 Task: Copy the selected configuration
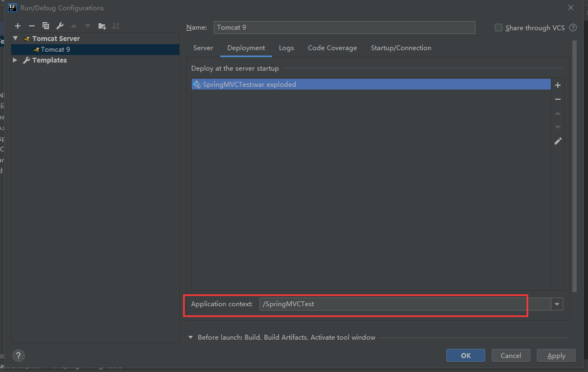pos(46,25)
